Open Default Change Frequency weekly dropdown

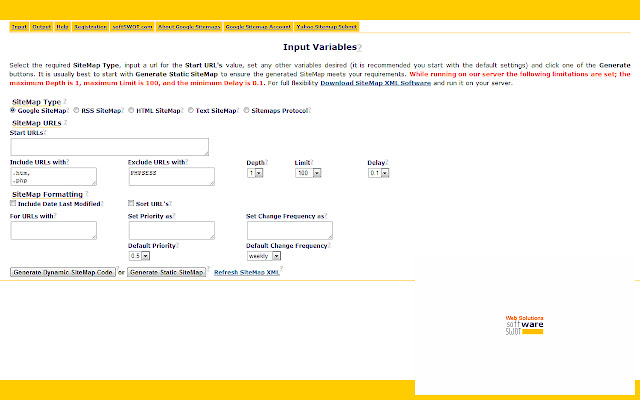pos(264,256)
